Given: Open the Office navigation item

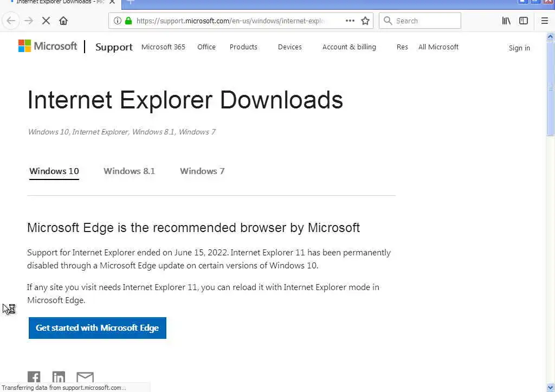Looking at the screenshot, I should tap(206, 47).
